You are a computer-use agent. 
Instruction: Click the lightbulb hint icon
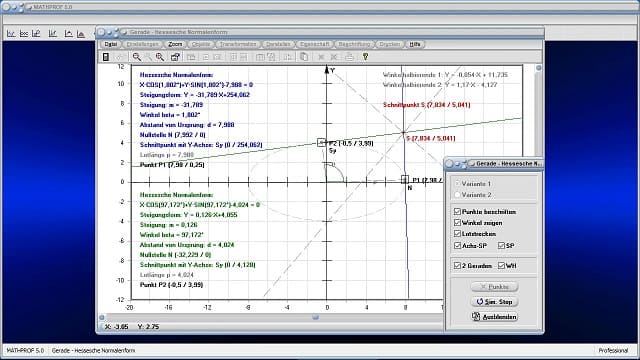tap(365, 57)
